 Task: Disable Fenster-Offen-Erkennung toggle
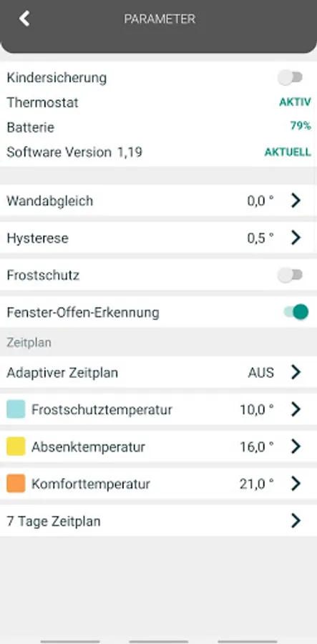296,312
